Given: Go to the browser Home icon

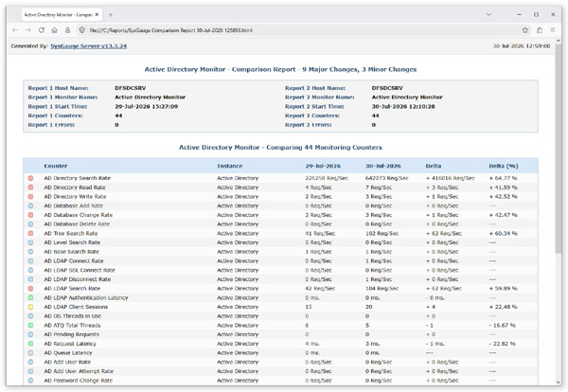Looking at the screenshot, I should tap(54, 30).
